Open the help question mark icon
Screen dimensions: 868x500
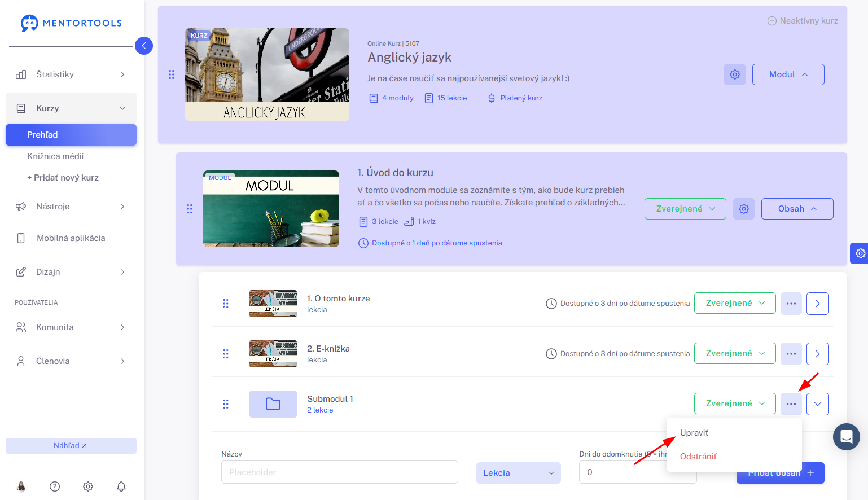tap(55, 486)
